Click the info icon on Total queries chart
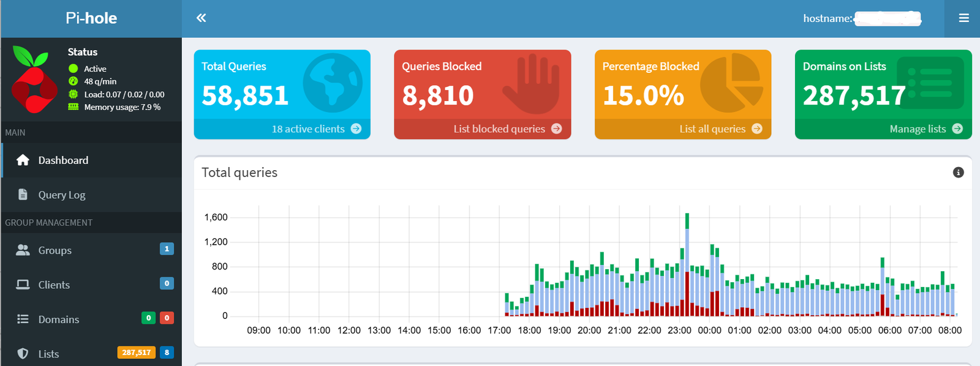980x366 pixels. [958, 173]
